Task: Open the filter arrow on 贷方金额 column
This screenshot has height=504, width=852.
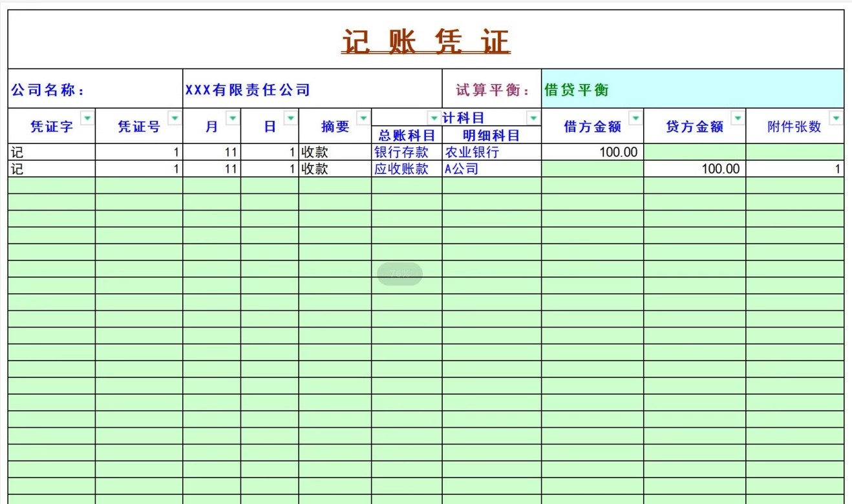Action: click(x=736, y=118)
